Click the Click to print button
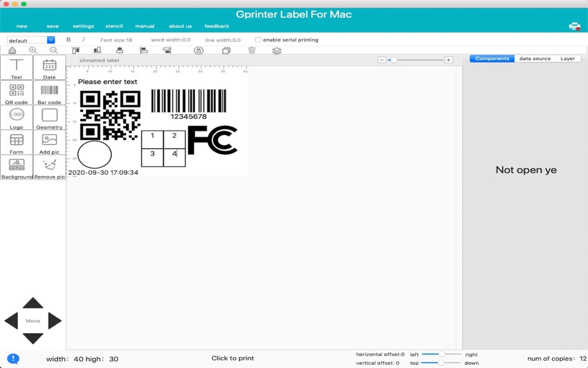 click(x=233, y=358)
